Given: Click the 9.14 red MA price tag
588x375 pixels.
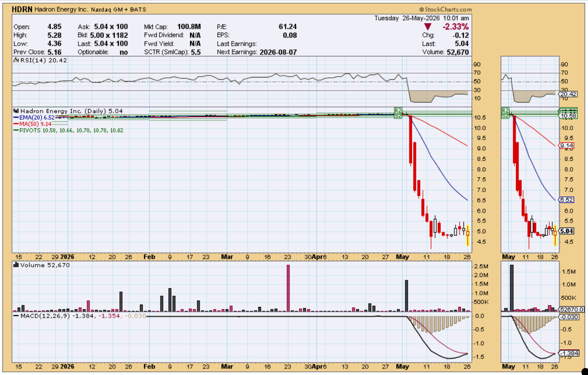Looking at the screenshot, I should point(566,146).
